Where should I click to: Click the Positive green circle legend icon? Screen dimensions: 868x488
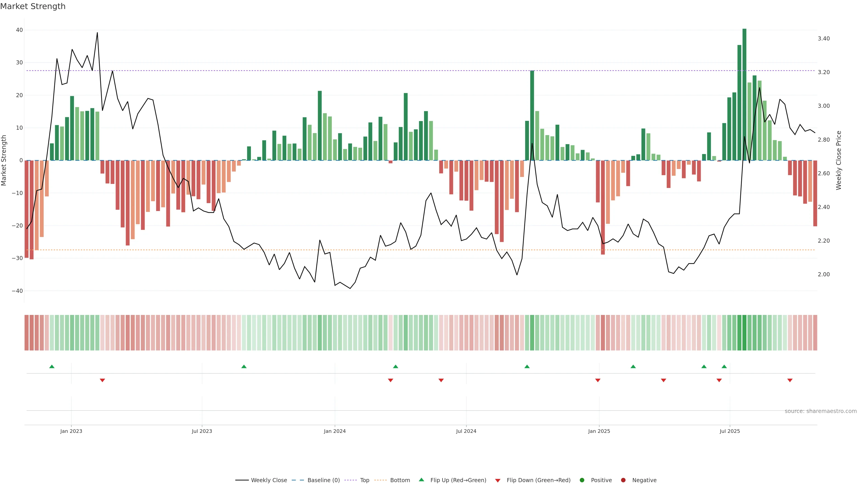click(582, 480)
